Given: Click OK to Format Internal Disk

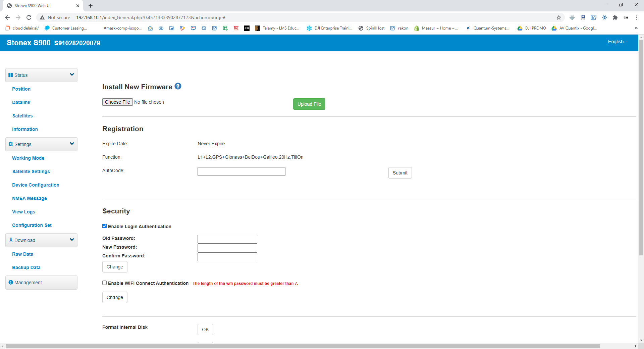Looking at the screenshot, I should click(x=205, y=330).
